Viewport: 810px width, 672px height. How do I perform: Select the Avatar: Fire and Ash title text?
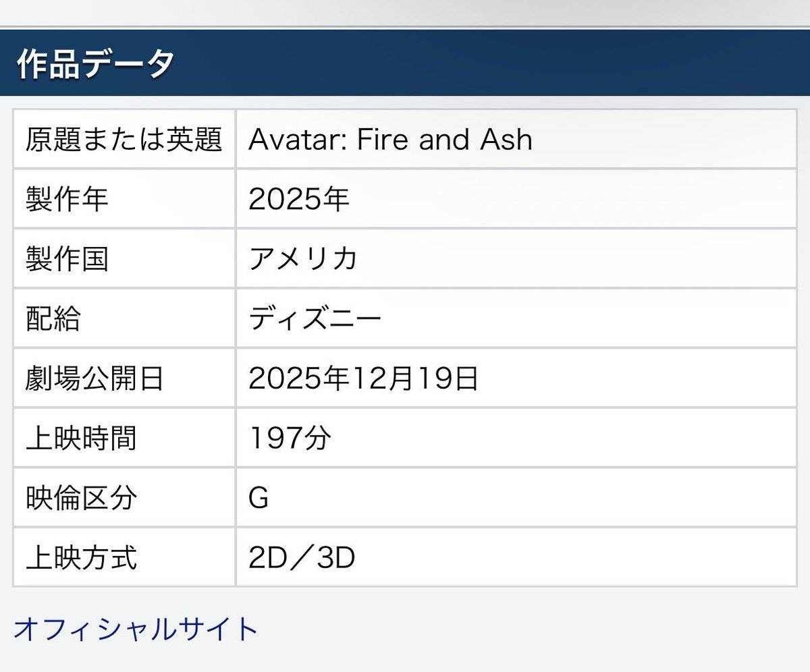[x=390, y=140]
